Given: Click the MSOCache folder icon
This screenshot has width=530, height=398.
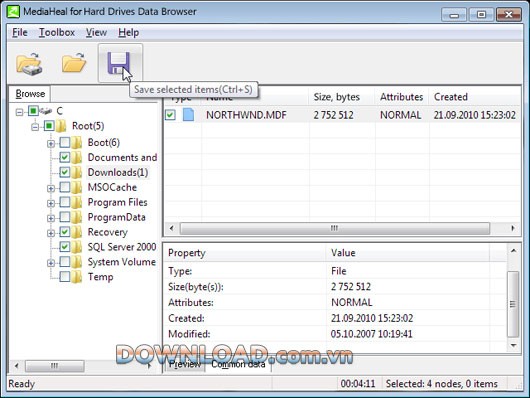Looking at the screenshot, I should click(77, 187).
